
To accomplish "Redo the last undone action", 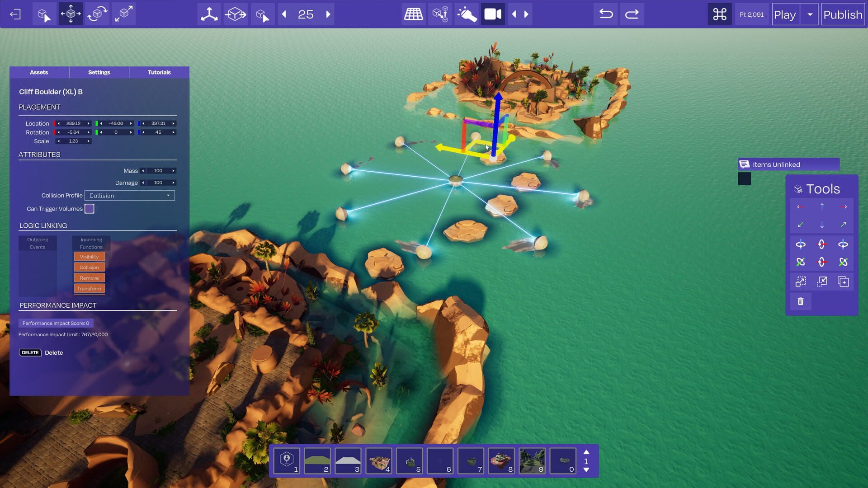I will click(632, 14).
